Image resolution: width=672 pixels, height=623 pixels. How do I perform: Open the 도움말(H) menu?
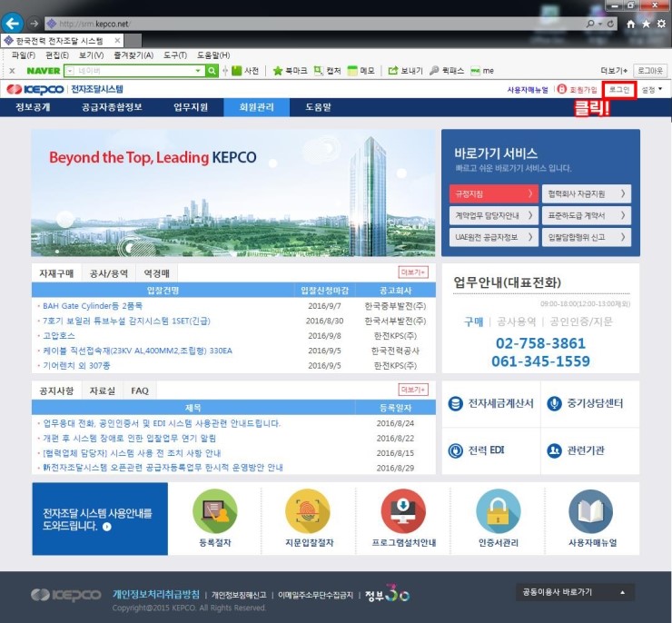tap(213, 55)
